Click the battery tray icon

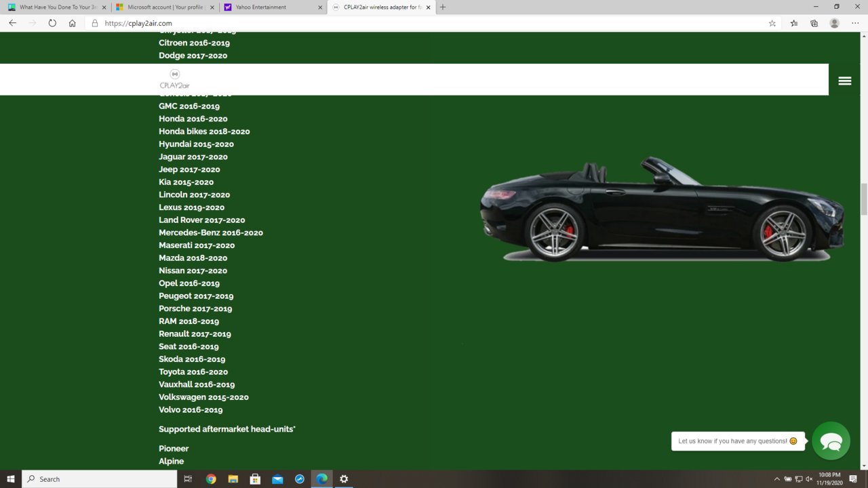point(788,479)
